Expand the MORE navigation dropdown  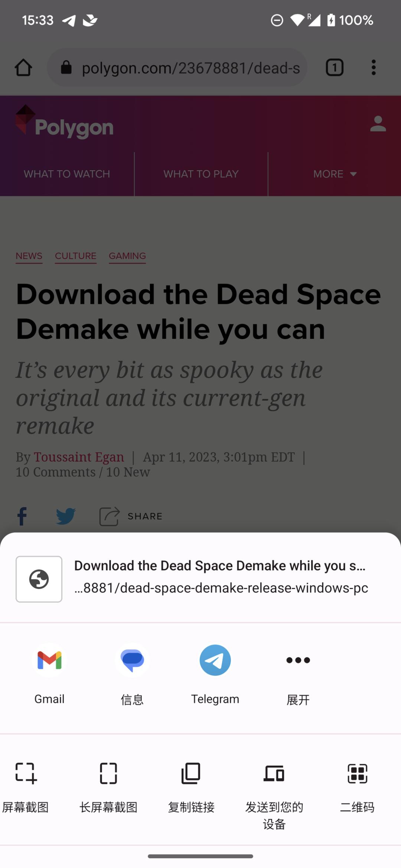tap(335, 174)
